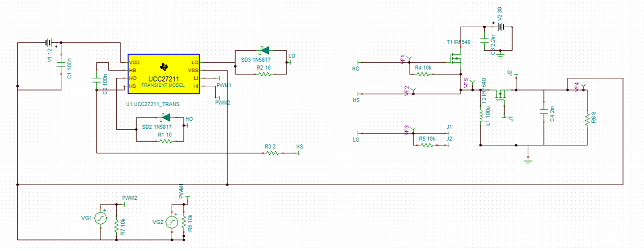Click the PWM2 net label below the HI pin
The image size is (644, 251).
pyautogui.click(x=223, y=102)
